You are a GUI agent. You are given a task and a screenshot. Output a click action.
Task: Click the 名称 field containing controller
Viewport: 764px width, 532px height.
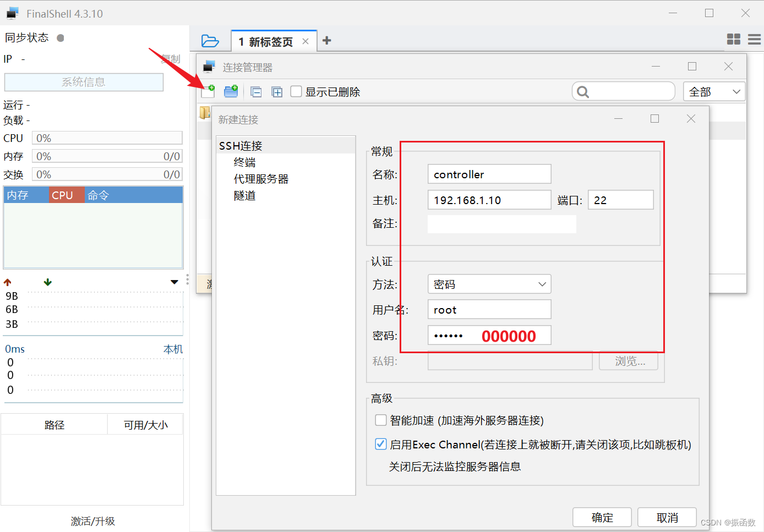coord(489,174)
